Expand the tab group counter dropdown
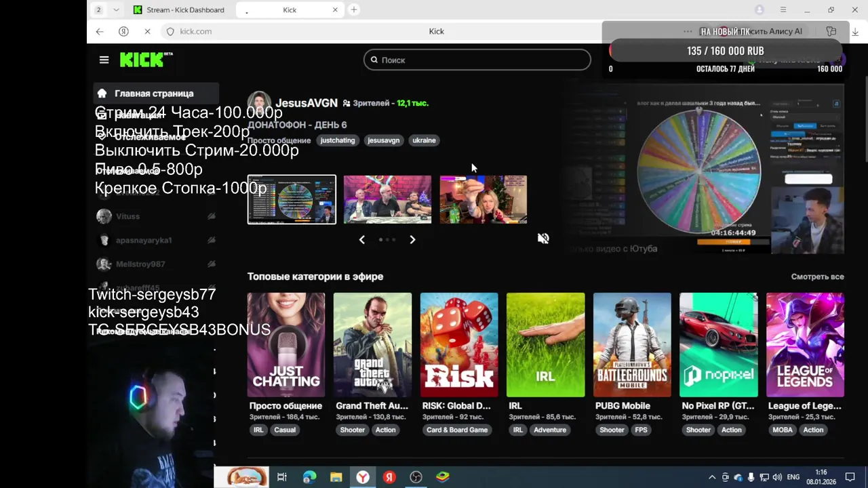This screenshot has height=488, width=868. [116, 9]
